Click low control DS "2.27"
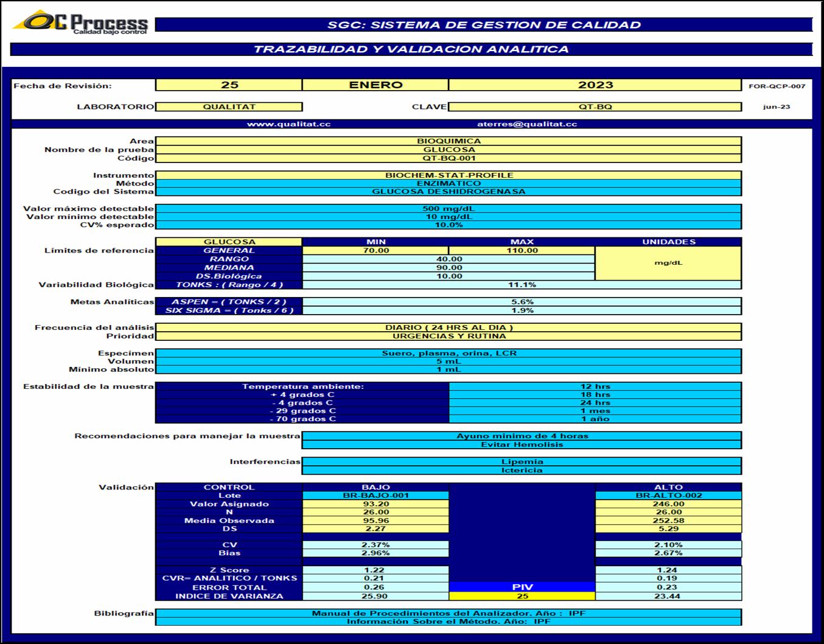The height and width of the screenshot is (644, 824). 375,528
